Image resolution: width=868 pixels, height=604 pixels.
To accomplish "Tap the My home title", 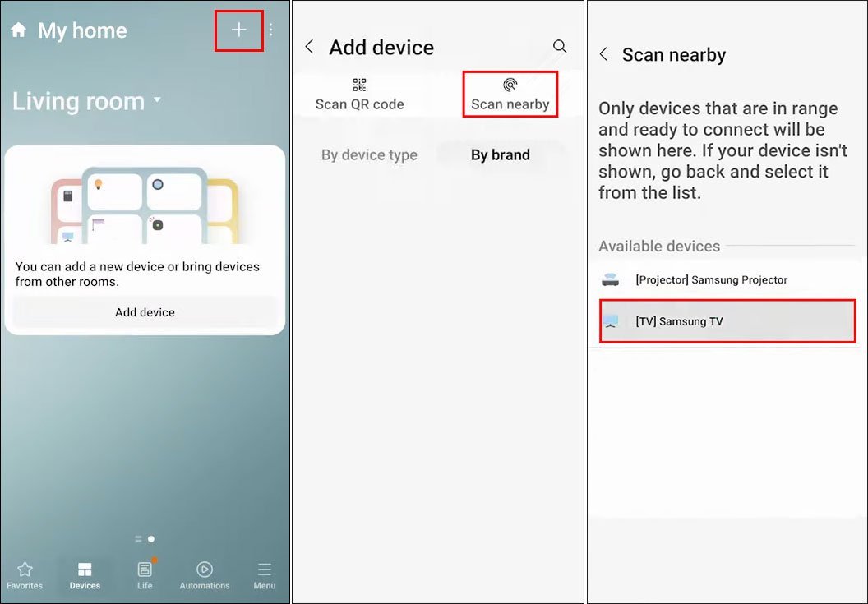I will (82, 30).
